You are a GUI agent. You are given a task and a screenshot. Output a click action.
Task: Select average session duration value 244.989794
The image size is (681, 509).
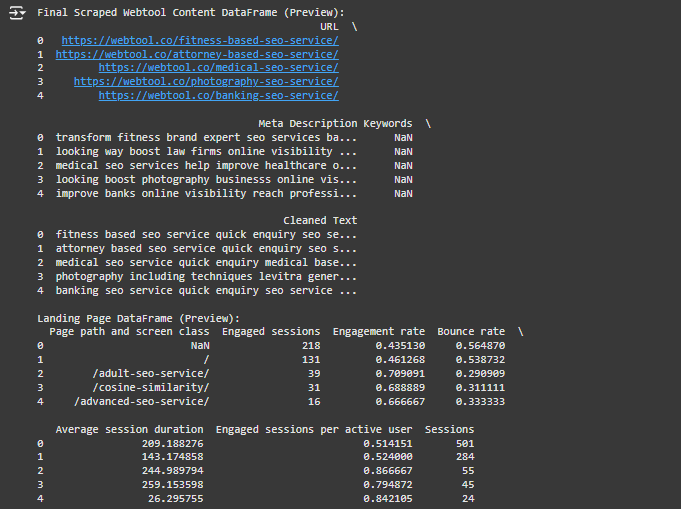pyautogui.click(x=172, y=471)
